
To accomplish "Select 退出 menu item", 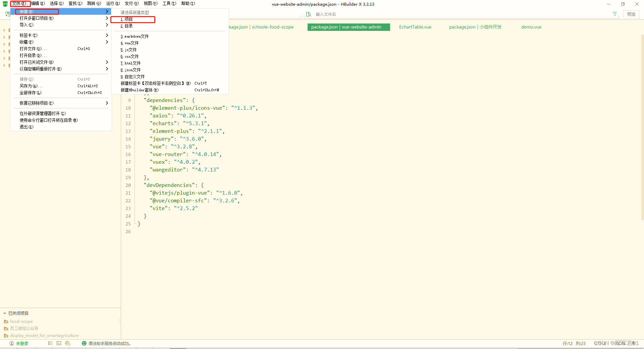I will [61, 127].
